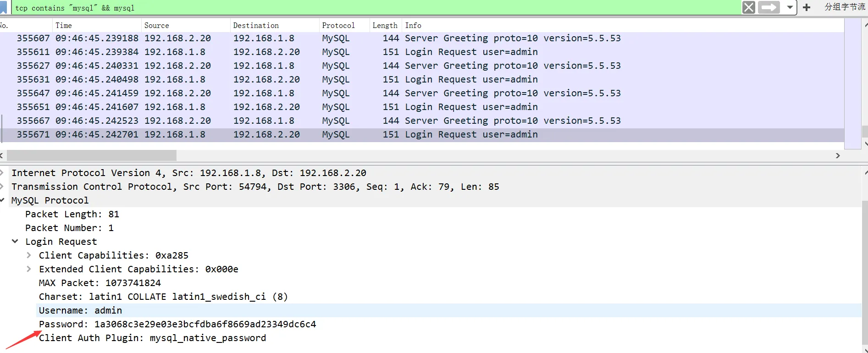
Task: Expand the Transmission Control Protocol node
Action: point(2,187)
